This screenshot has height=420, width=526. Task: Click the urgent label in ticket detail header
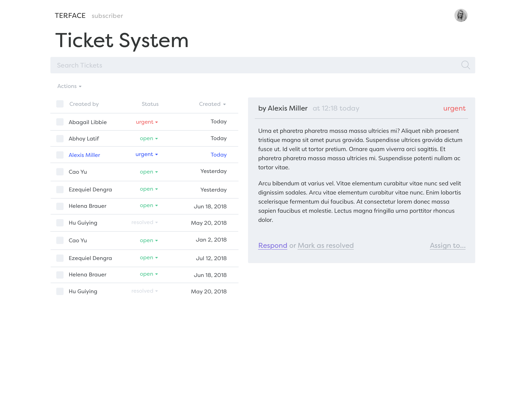click(x=454, y=108)
